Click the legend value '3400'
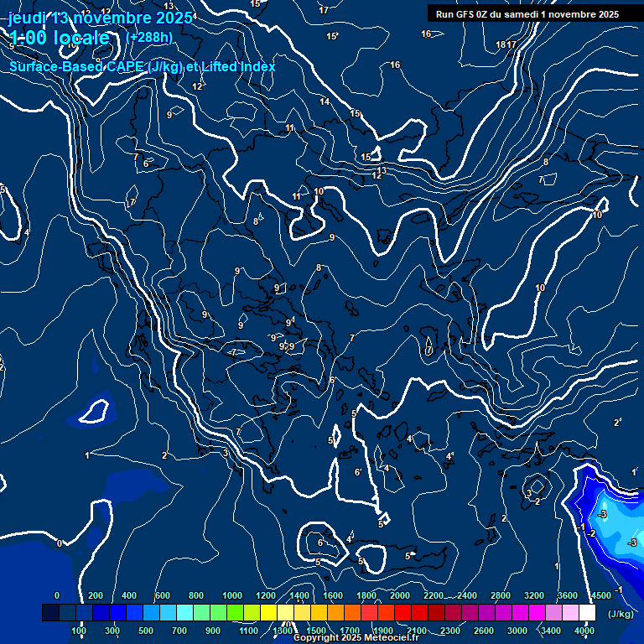644x644 pixels. (551, 631)
